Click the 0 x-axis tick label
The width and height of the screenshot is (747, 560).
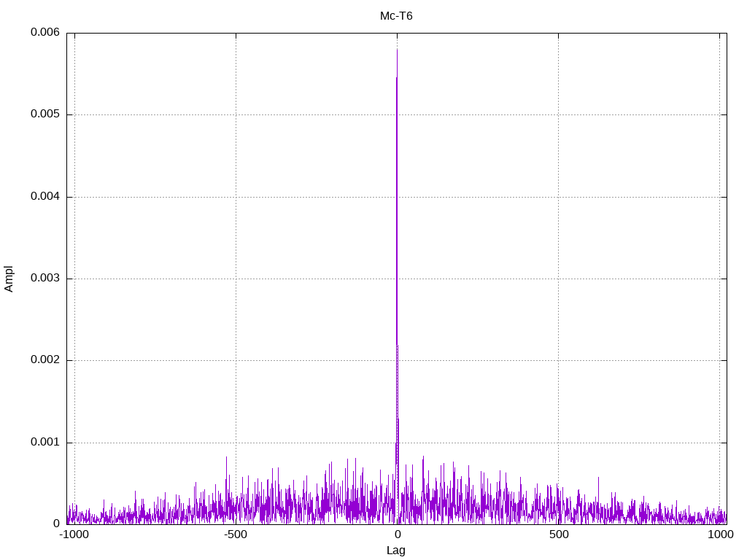(398, 534)
